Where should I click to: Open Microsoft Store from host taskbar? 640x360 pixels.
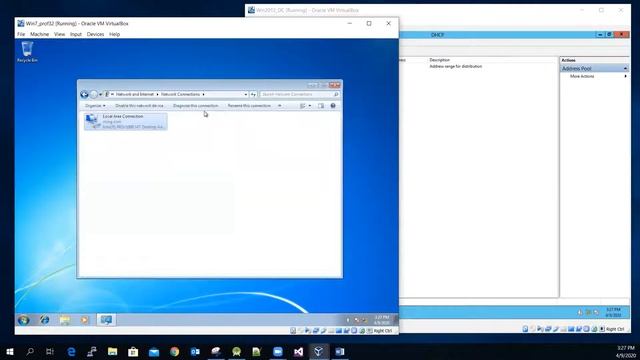[x=133, y=351]
